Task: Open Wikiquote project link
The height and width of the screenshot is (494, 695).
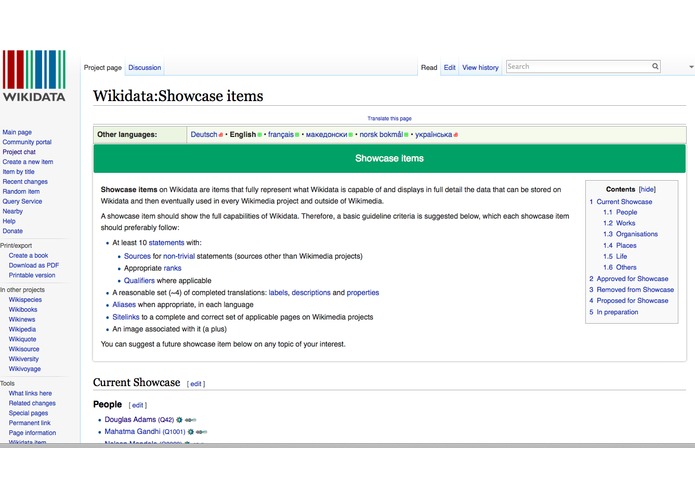Action: point(23,339)
